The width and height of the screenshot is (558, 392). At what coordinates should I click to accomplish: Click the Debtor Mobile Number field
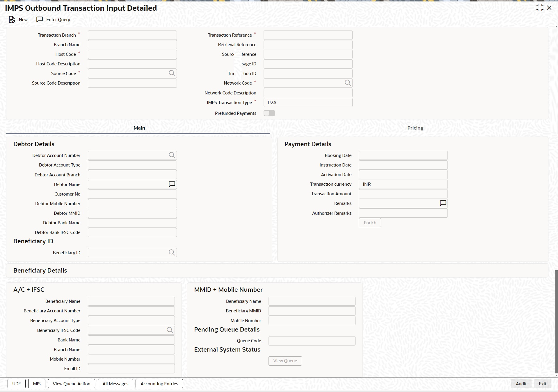click(x=132, y=203)
